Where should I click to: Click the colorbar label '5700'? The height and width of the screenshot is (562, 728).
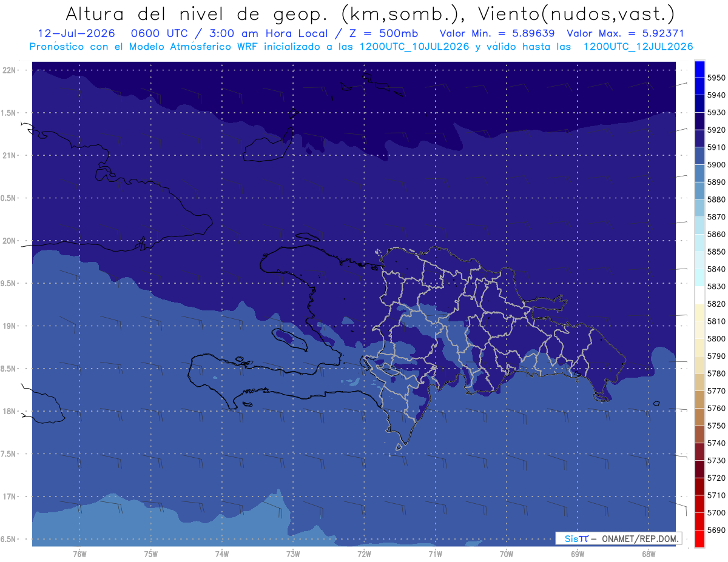pos(716,512)
